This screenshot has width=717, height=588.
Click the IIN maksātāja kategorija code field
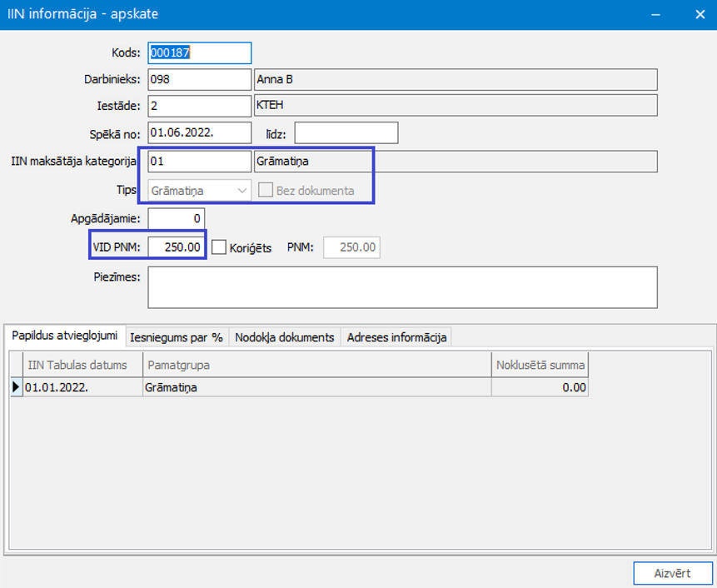(x=199, y=162)
